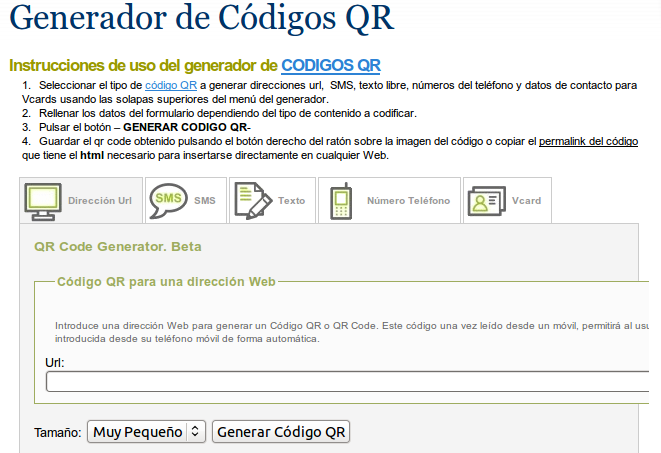Click the green SMS speech bubble icon
Image resolution: width=661 pixels, height=453 pixels.
(168, 200)
